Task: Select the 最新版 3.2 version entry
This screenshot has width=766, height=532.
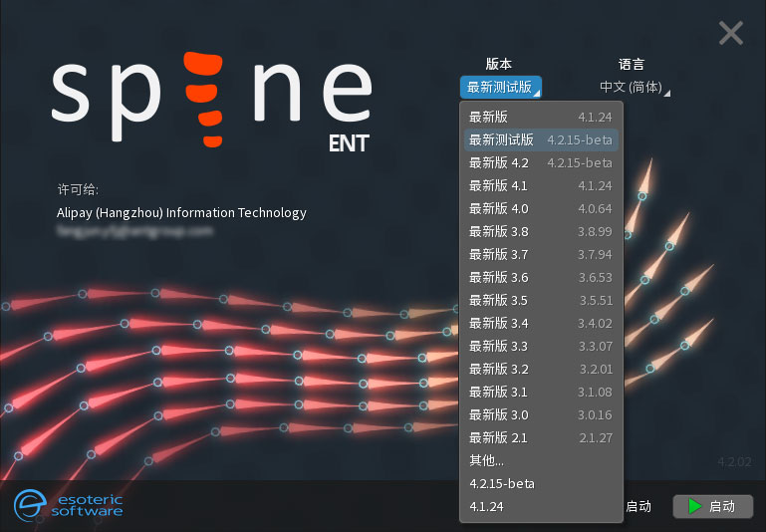Action: pyautogui.click(x=541, y=370)
